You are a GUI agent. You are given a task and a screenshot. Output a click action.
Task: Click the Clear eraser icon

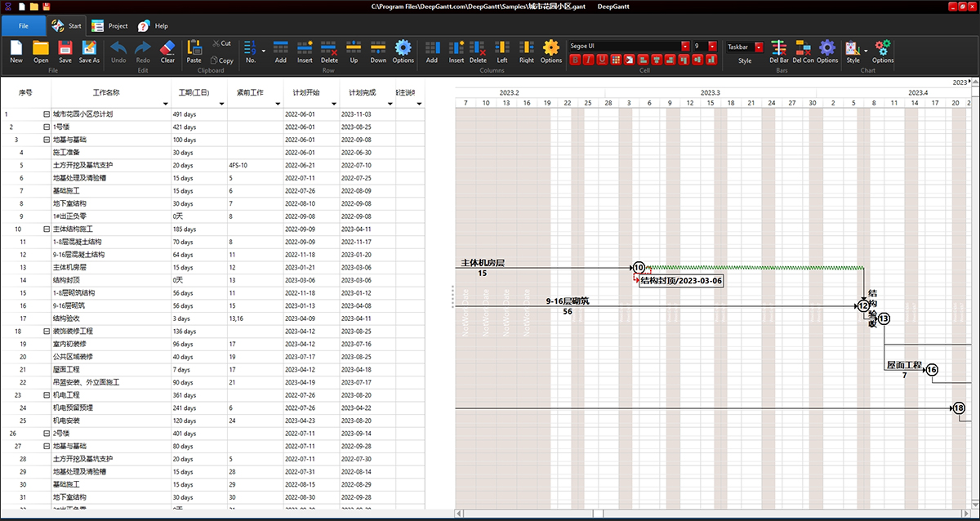coord(167,48)
